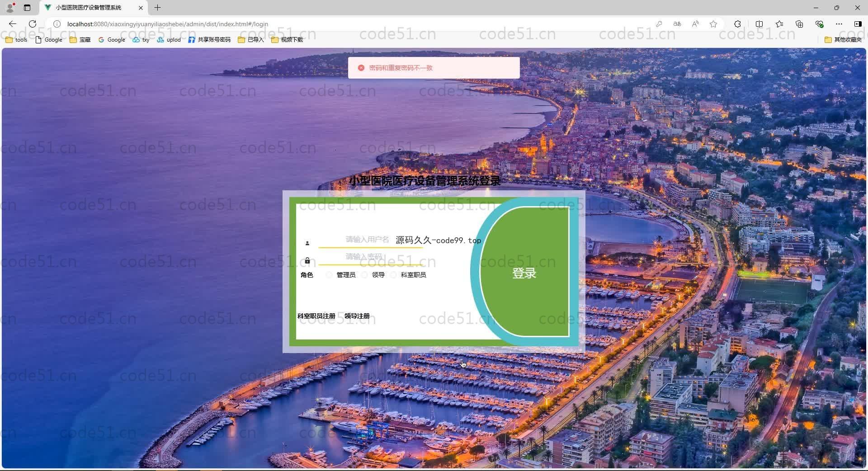Open favorites list icon
Screen dimensions: 868x471
click(779, 24)
